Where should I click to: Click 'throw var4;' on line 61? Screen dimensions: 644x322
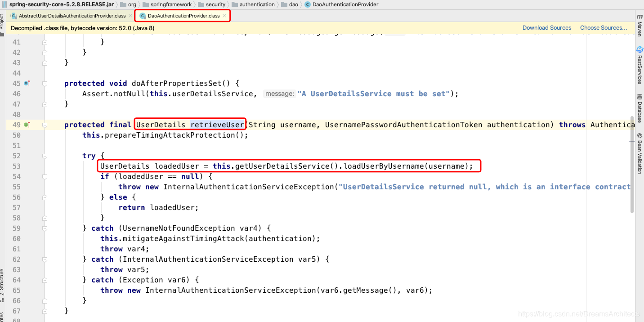coord(125,249)
